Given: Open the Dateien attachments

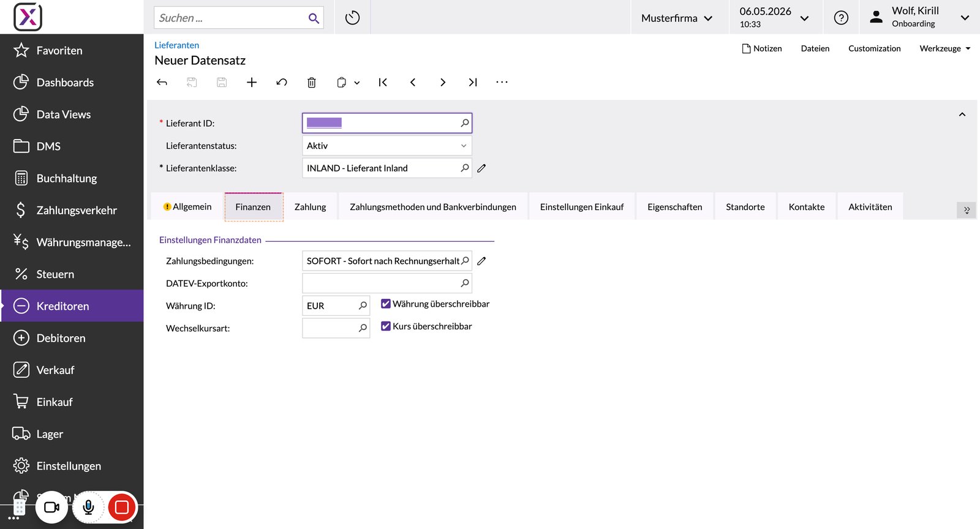Looking at the screenshot, I should tap(815, 48).
